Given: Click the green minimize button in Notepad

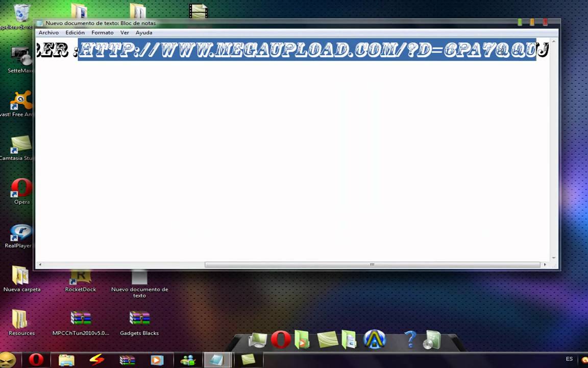Looking at the screenshot, I should click(x=520, y=22).
